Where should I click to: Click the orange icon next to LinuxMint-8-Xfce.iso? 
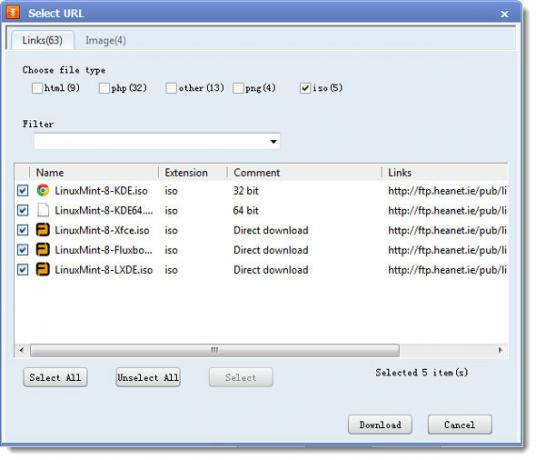tap(43, 230)
